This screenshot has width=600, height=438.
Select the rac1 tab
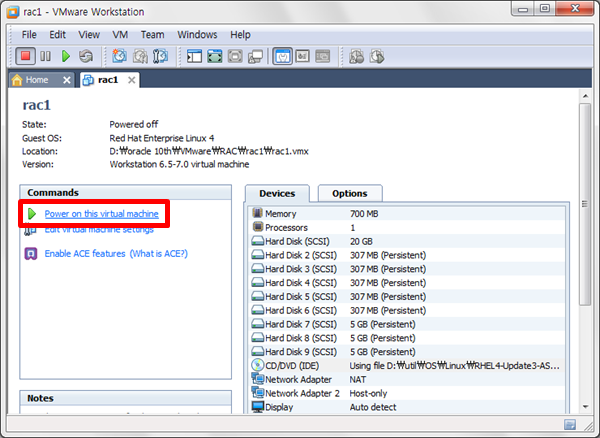(x=108, y=80)
